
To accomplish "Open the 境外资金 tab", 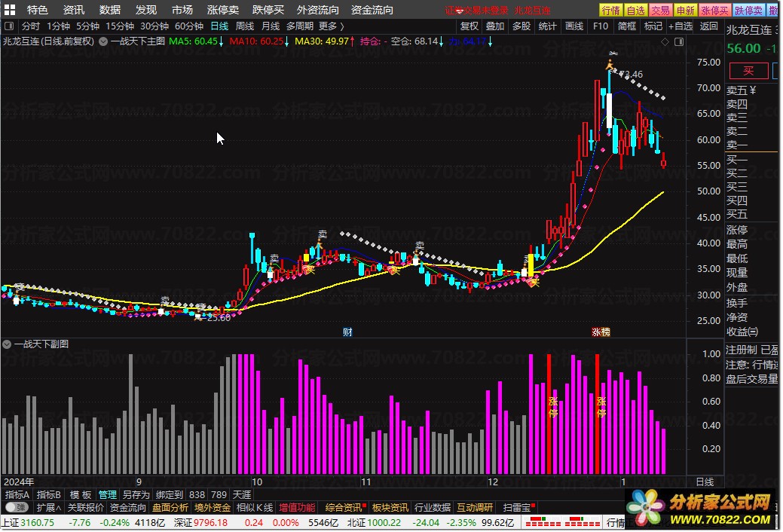I will pos(213,508).
